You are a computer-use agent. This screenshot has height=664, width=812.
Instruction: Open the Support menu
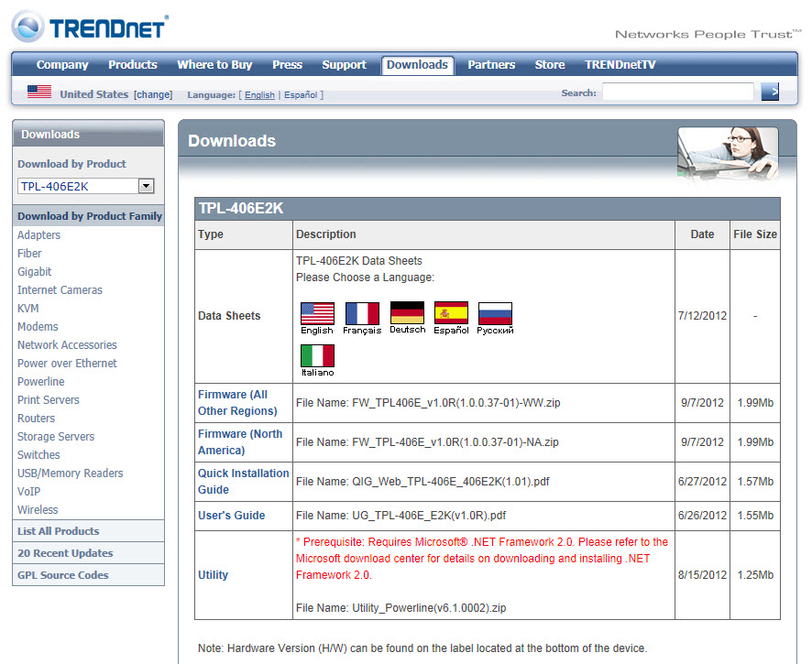(x=344, y=65)
